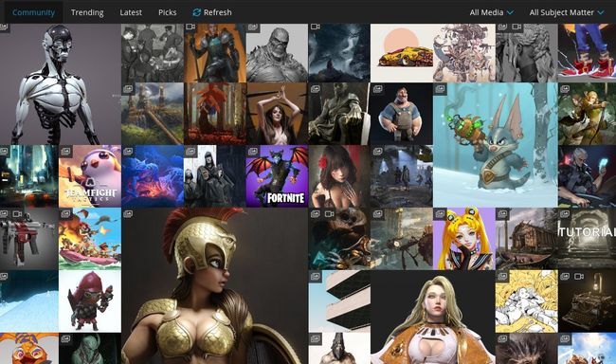Open the vintage black-and-white group photo artwork

(x=153, y=53)
